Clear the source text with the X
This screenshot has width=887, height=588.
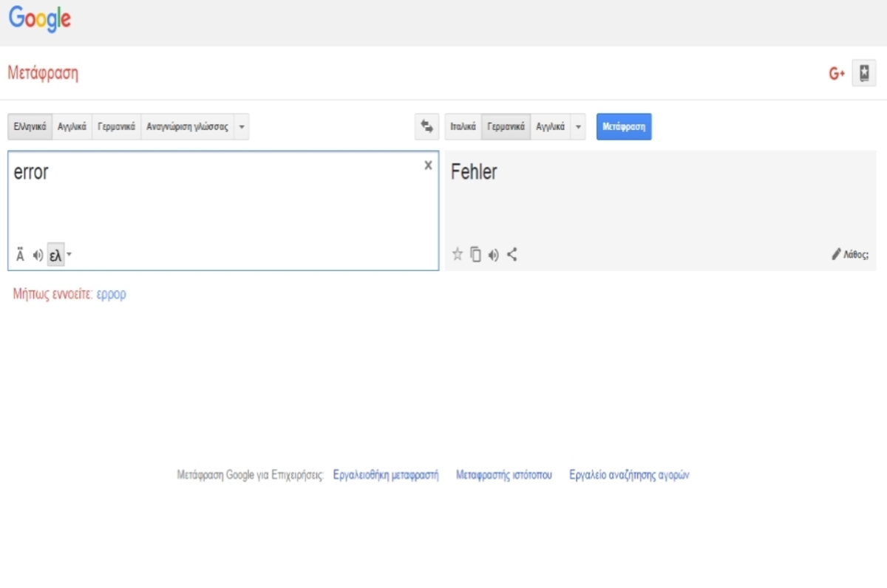click(428, 165)
